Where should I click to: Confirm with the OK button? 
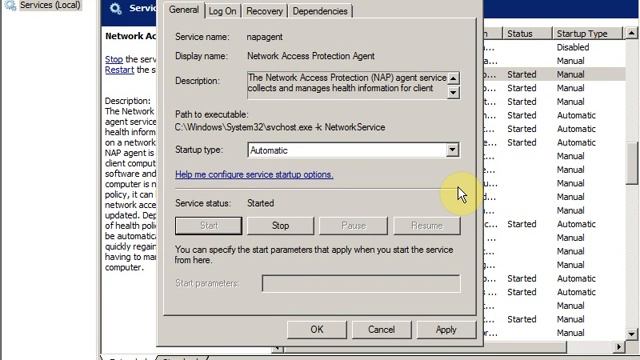317,330
